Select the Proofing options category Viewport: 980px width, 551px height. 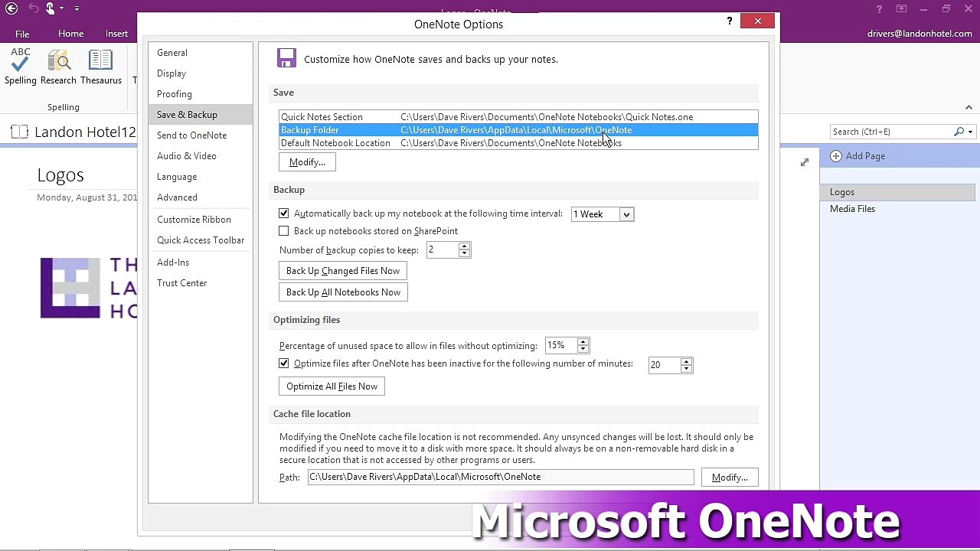[x=201, y=94]
